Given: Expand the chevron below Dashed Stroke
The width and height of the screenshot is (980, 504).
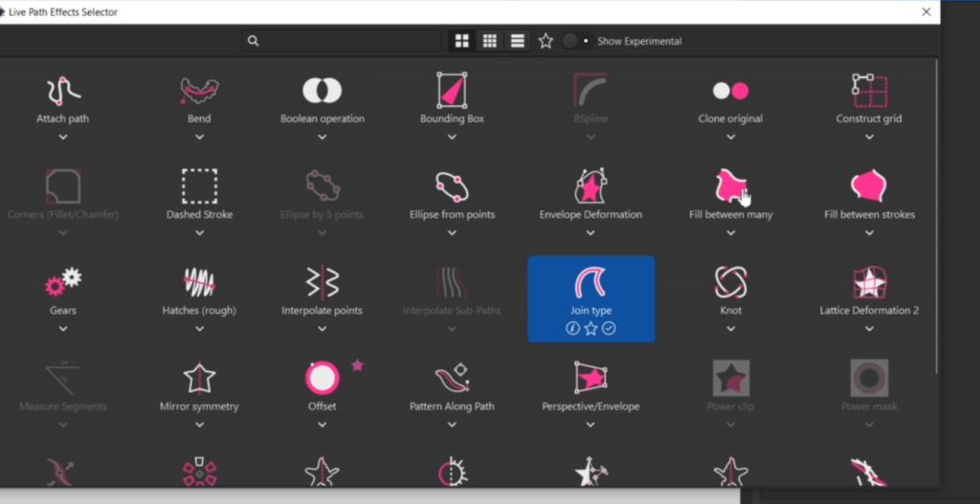Looking at the screenshot, I should (199, 232).
